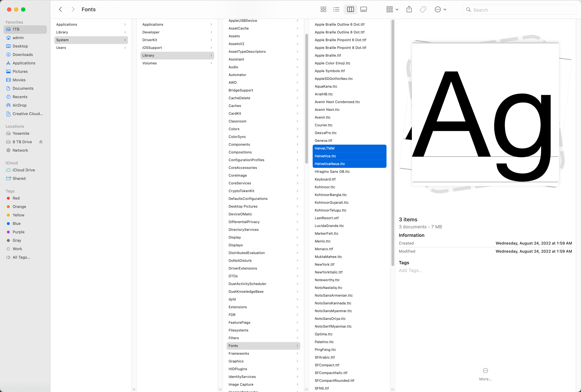
Task: Expand the Fonts folder chevron
Action: tap(297, 346)
